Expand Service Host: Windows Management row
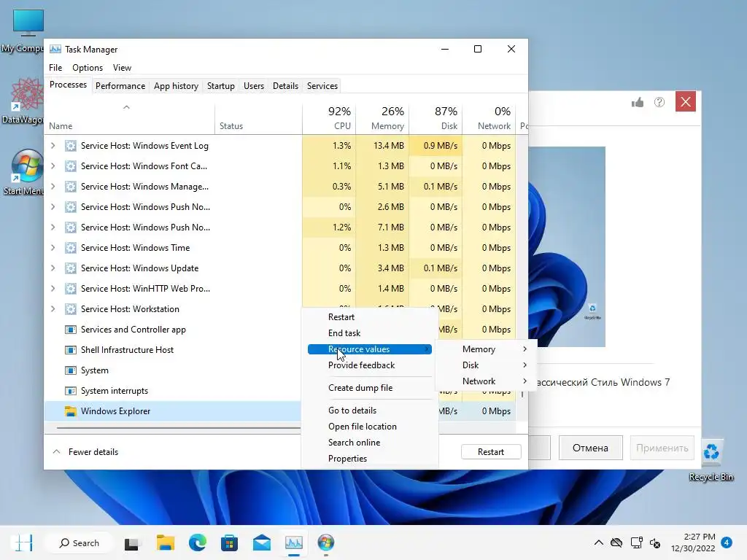 tap(53, 187)
